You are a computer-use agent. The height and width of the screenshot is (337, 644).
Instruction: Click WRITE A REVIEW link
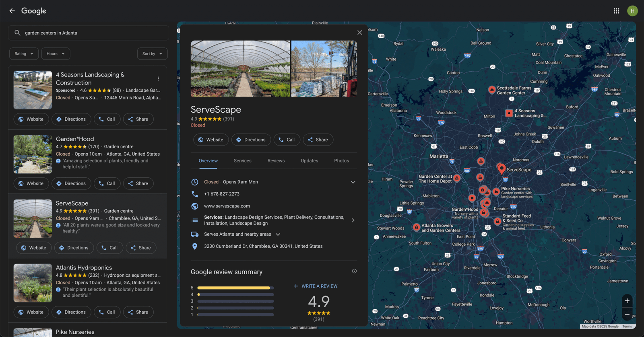[x=316, y=286]
